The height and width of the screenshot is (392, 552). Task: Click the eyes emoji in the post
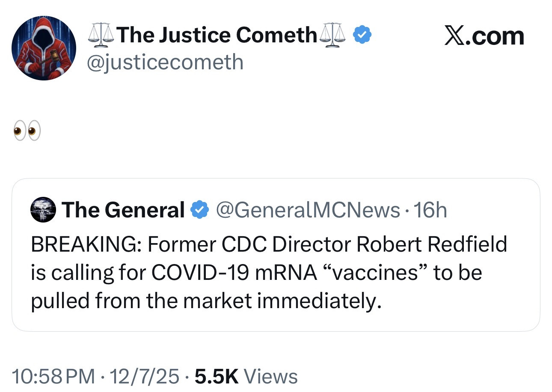click(27, 131)
